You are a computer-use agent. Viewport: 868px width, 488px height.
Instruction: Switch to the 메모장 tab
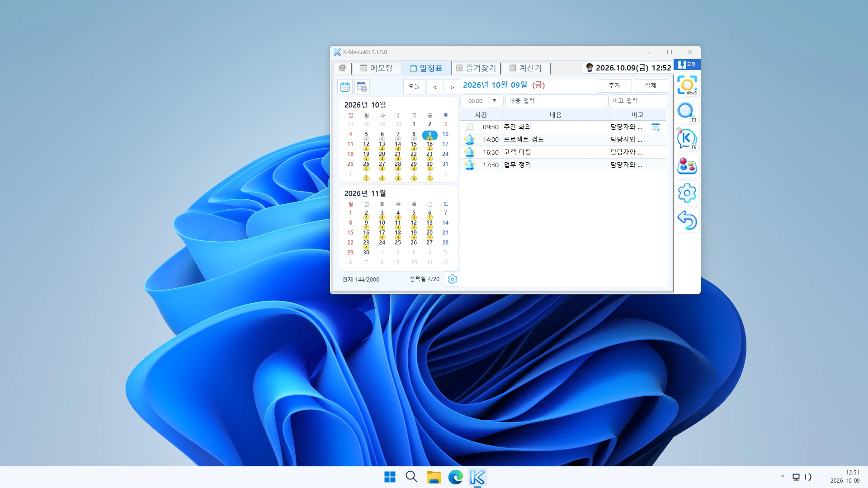coord(376,68)
